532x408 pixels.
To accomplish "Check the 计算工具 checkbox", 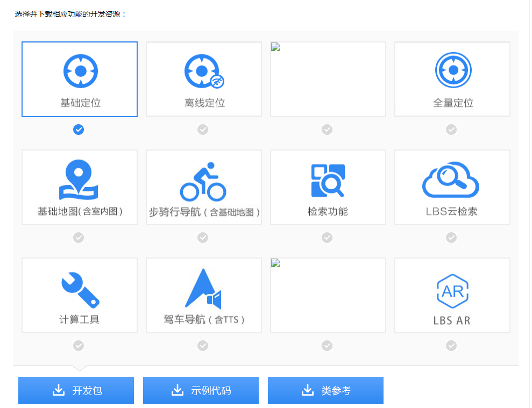I will [79, 346].
